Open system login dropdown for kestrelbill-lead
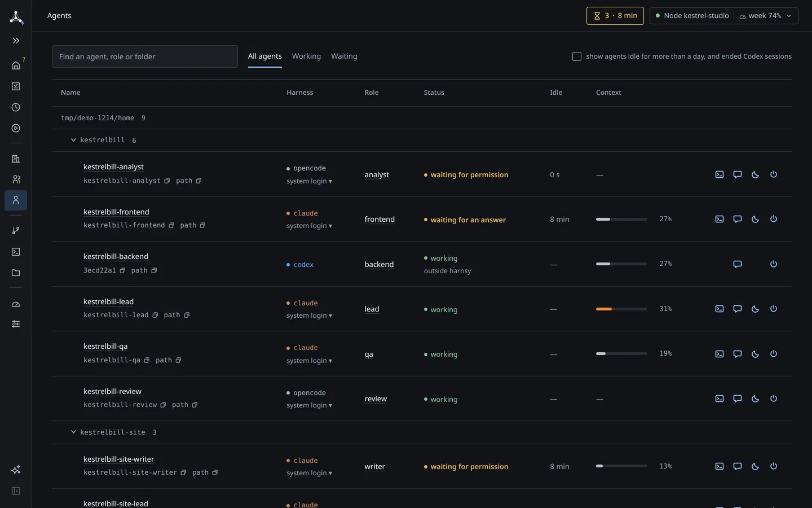 click(309, 316)
